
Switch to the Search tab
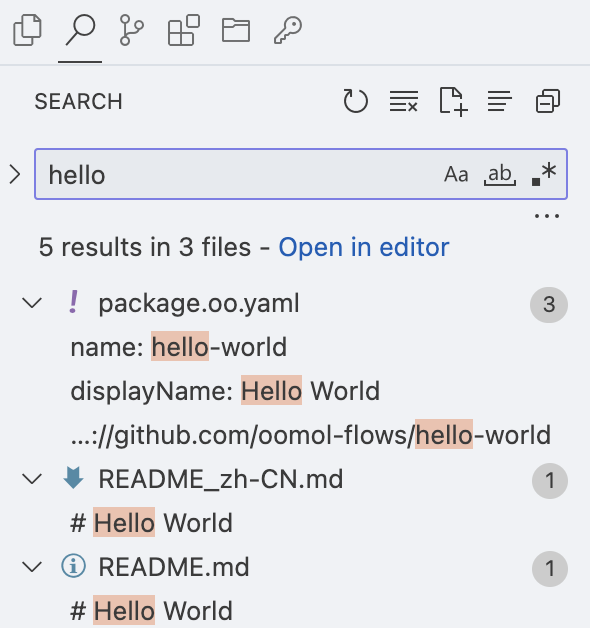coord(80,30)
